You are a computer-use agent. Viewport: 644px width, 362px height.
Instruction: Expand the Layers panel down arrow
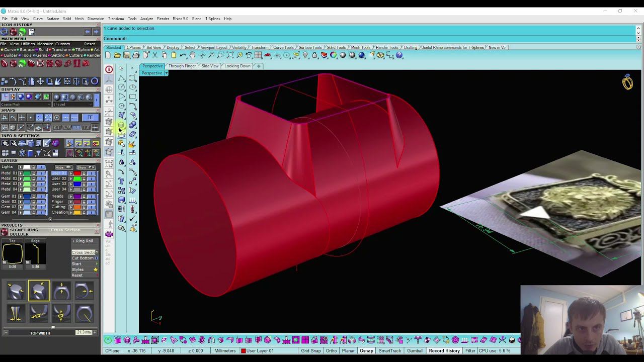(x=50, y=219)
